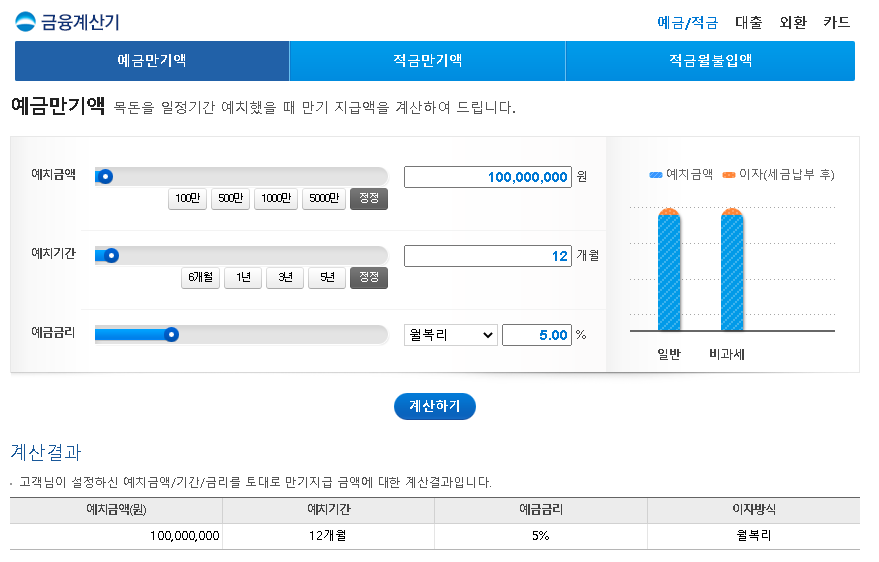
Task: Set deposit period to 1년
Action: [243, 277]
